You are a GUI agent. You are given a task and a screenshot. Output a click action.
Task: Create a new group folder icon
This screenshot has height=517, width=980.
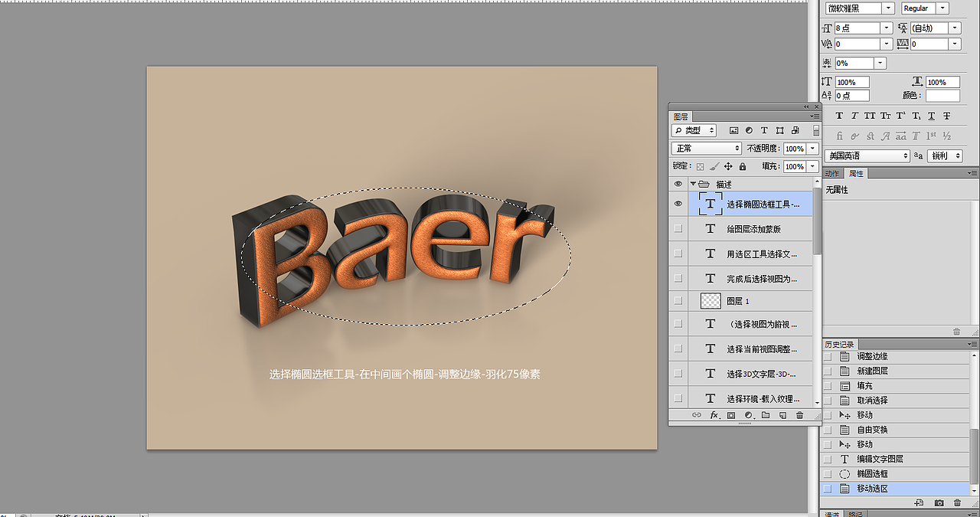(x=766, y=415)
